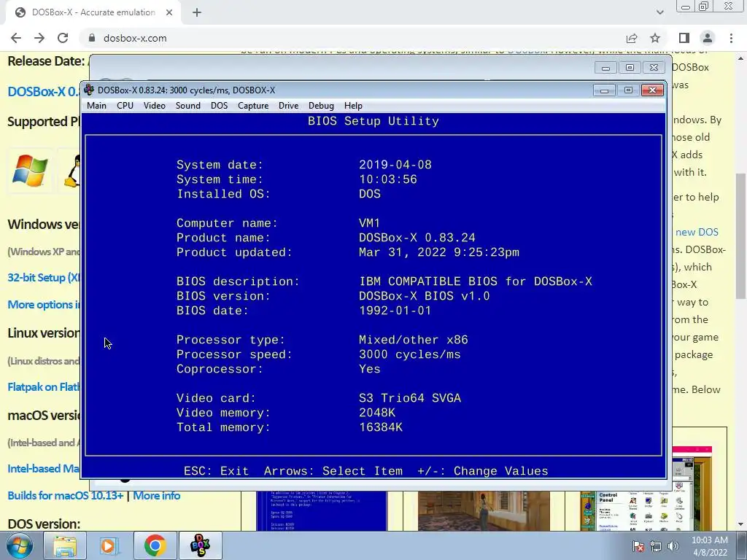Open Chrome tab search dropdown arrow
The image size is (747, 560).
tap(659, 12)
